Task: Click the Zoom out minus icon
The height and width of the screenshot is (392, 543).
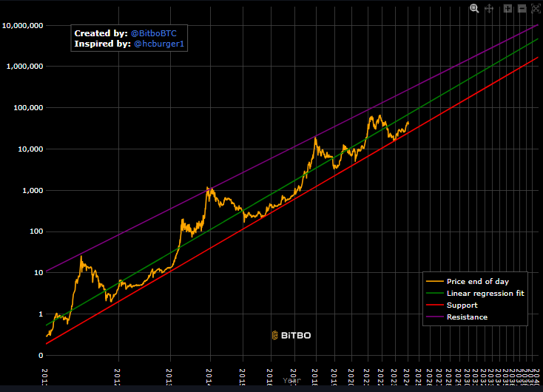Action: coord(522,9)
